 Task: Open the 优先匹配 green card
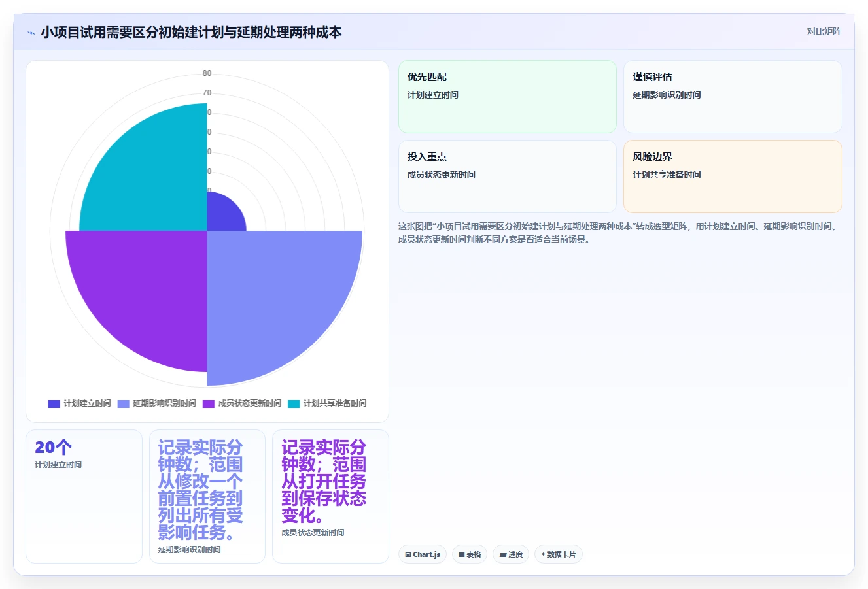click(x=508, y=97)
